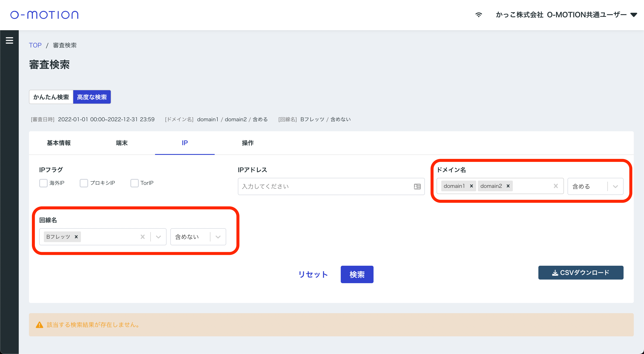Switch to the 基本情報 tab
644x354 pixels.
click(x=59, y=143)
